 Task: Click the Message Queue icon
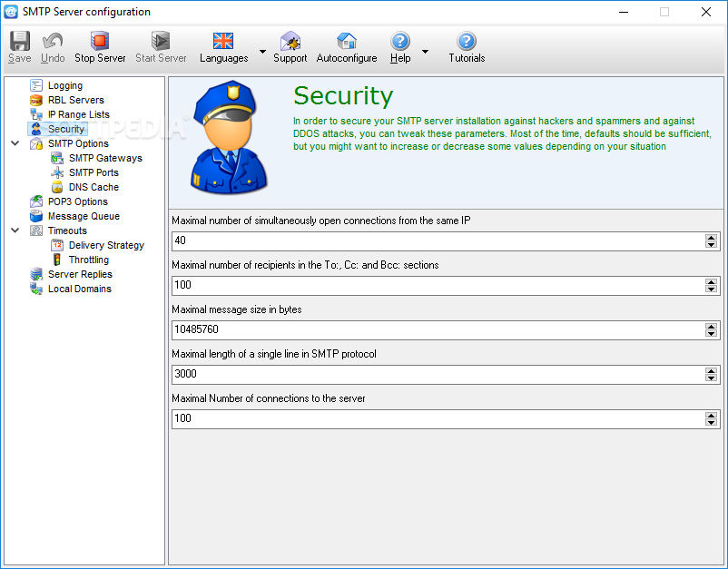(x=36, y=216)
